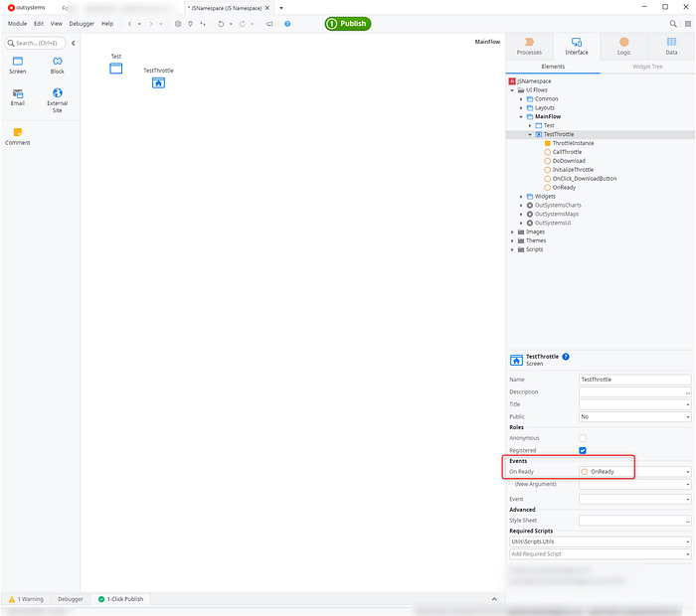Image resolution: width=696 pixels, height=616 pixels.
Task: Click the Name field containing TestThrottle
Action: (x=633, y=380)
